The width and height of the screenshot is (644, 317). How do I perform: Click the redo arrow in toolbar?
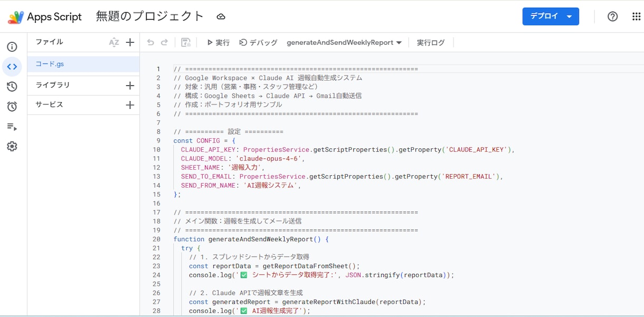click(x=164, y=43)
